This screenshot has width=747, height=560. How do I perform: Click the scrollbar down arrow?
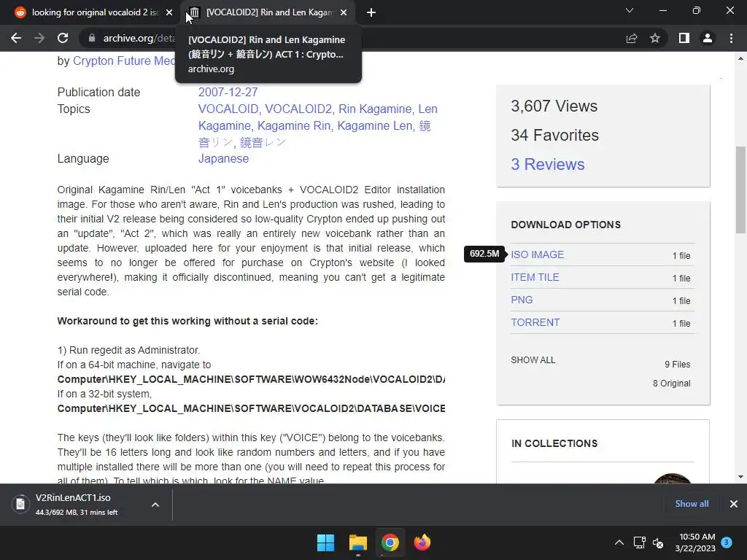(x=740, y=477)
